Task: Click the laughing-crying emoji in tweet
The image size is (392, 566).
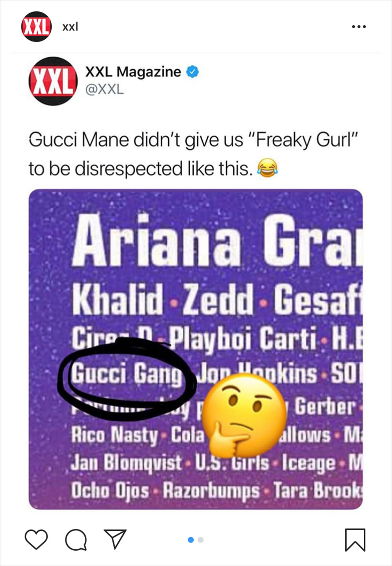Action: pyautogui.click(x=267, y=168)
